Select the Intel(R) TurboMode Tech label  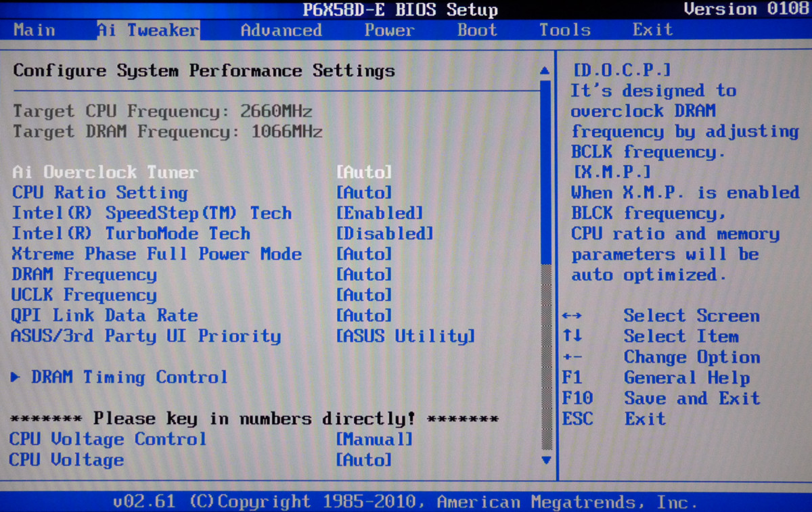tap(131, 233)
